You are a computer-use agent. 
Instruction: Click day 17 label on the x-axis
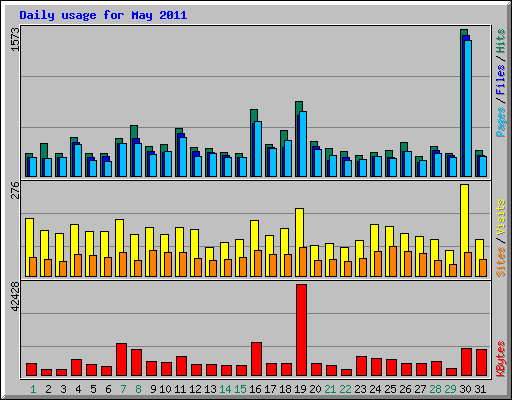click(x=270, y=389)
